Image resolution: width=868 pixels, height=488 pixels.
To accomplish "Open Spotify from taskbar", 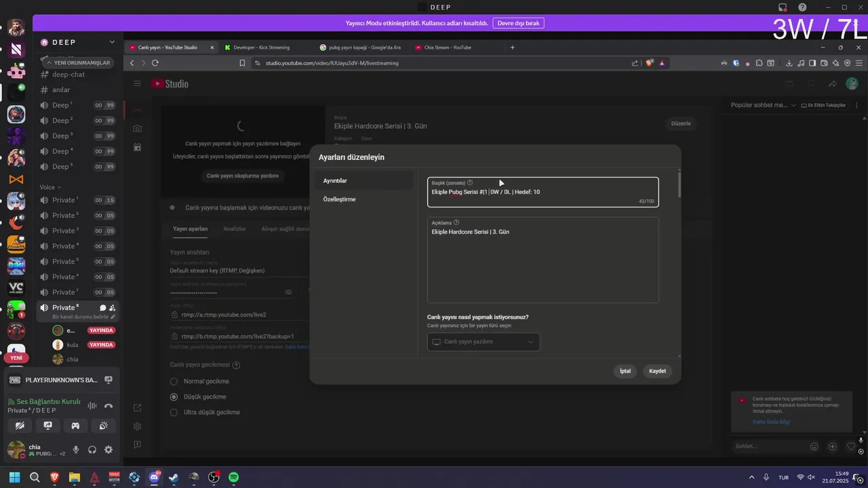I will [x=233, y=477].
